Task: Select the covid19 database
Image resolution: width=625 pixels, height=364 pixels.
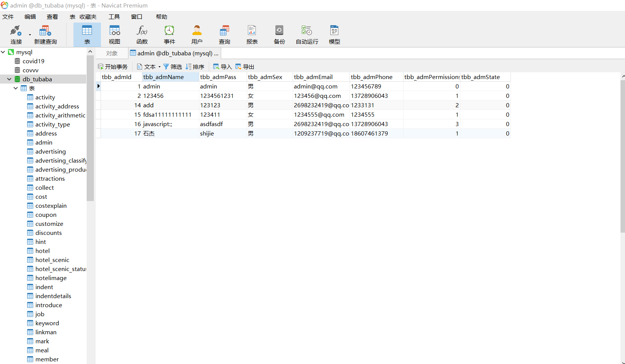Action: [34, 61]
